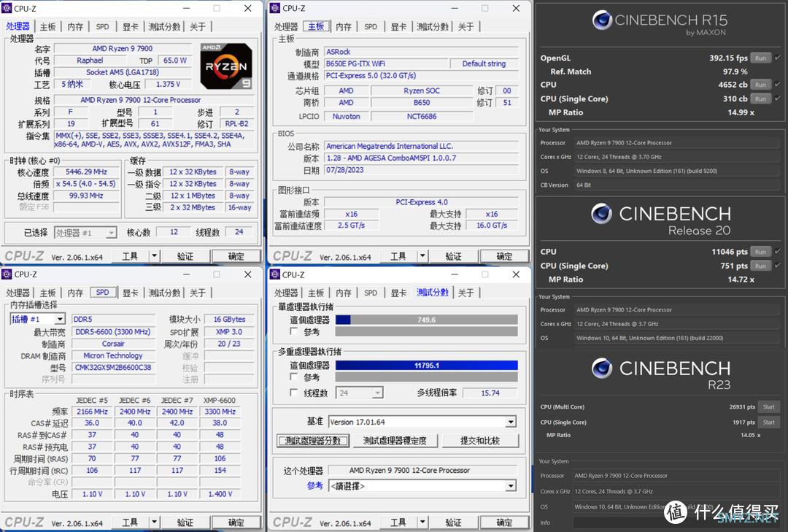Open 測試分數 tab in processor window
Screen dimensions: 788x532
pyautogui.click(x=164, y=27)
